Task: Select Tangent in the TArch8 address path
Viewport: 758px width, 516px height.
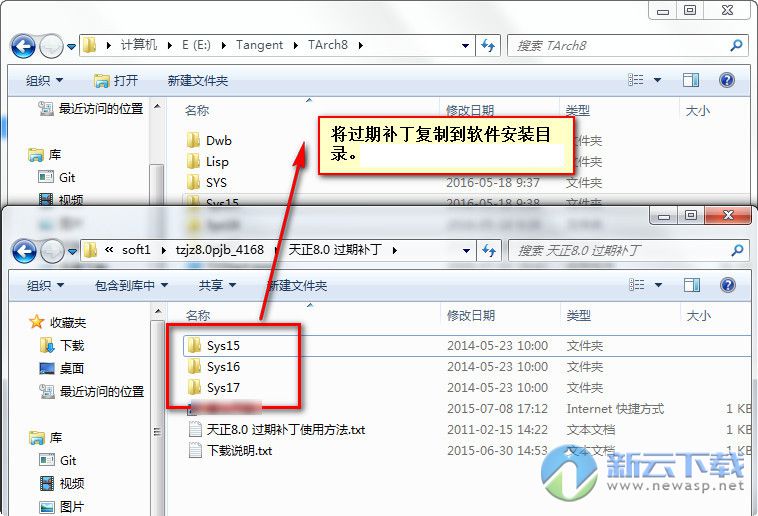Action: 259,45
